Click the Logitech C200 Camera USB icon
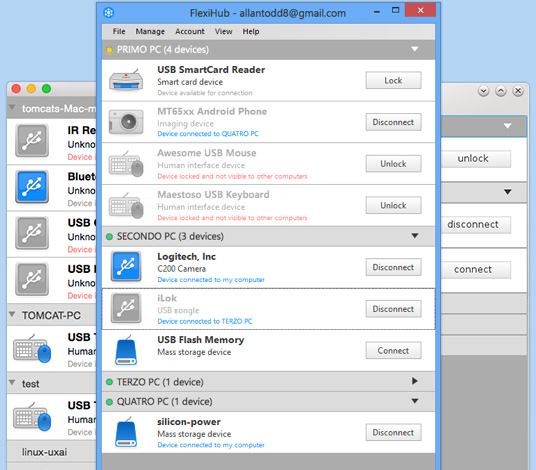Viewport: 536px width, 470px height. point(126,266)
